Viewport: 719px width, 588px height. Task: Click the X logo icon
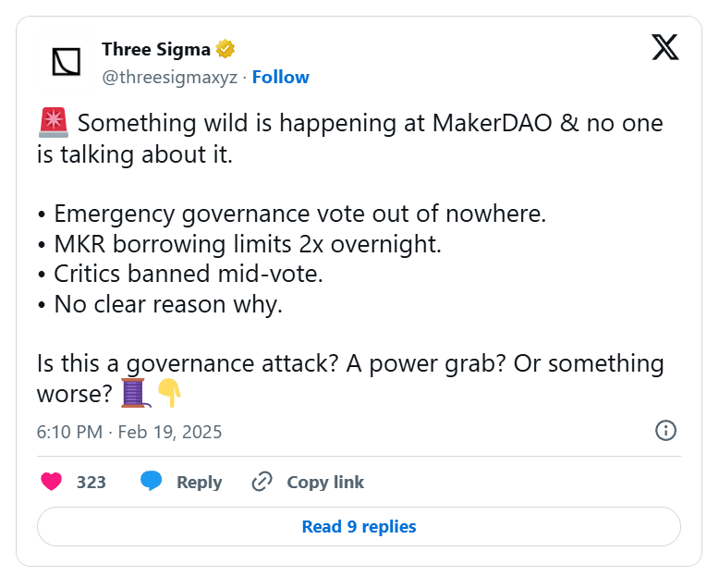(665, 47)
